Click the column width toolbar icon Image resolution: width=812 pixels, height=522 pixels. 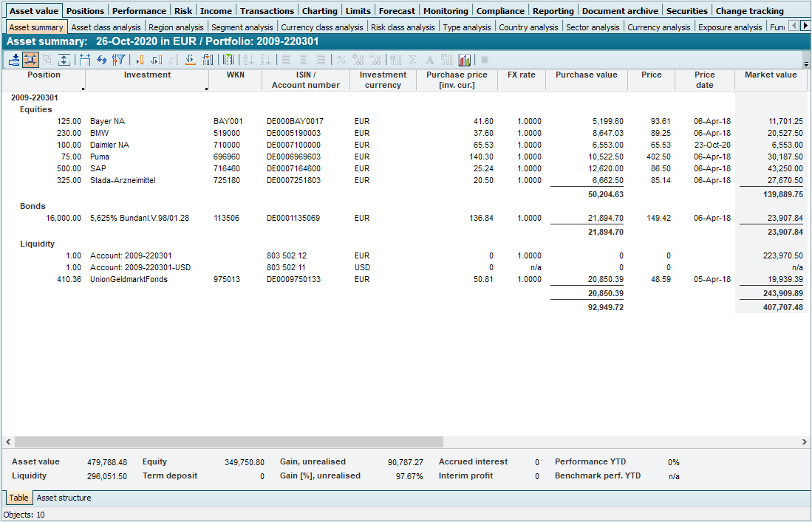[84, 60]
